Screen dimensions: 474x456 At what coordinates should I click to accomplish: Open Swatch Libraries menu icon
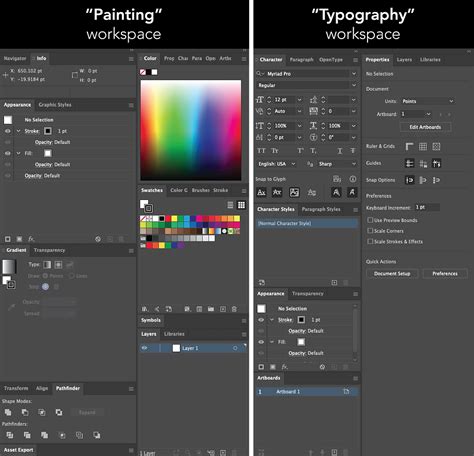click(x=145, y=309)
